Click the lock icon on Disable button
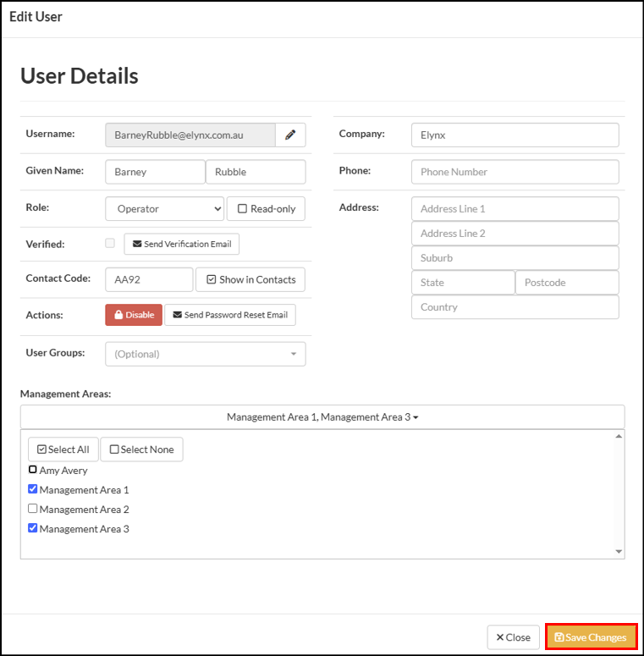Screen dimensions: 644x656 [118, 315]
